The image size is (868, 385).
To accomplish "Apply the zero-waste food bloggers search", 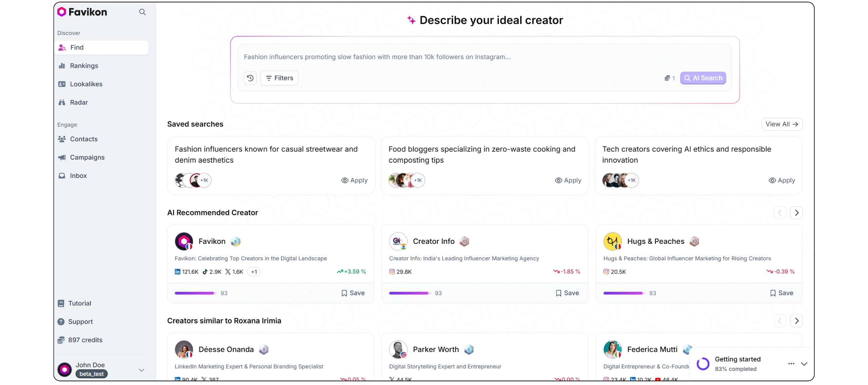I will pyautogui.click(x=568, y=180).
